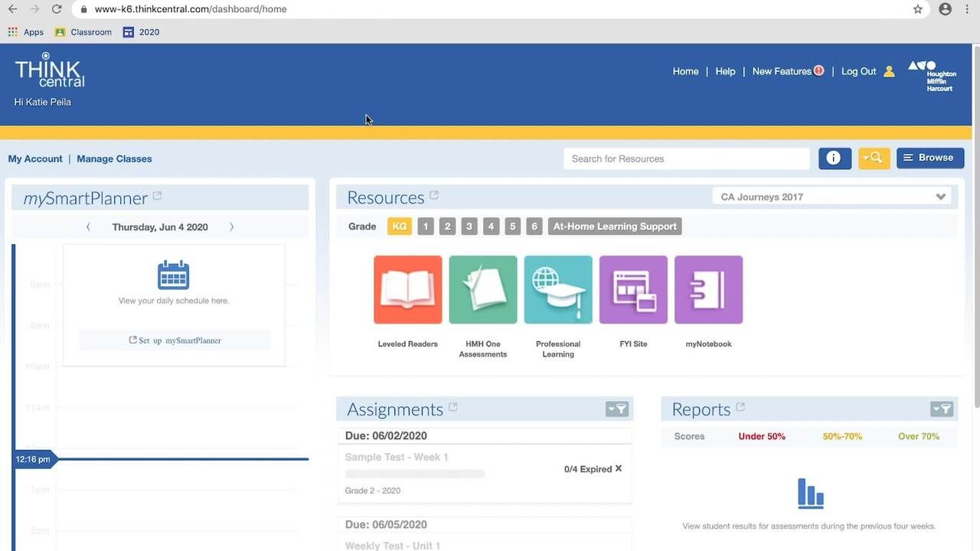Click the Search for Resources field
Image resolution: width=980 pixels, height=551 pixels.
click(687, 158)
